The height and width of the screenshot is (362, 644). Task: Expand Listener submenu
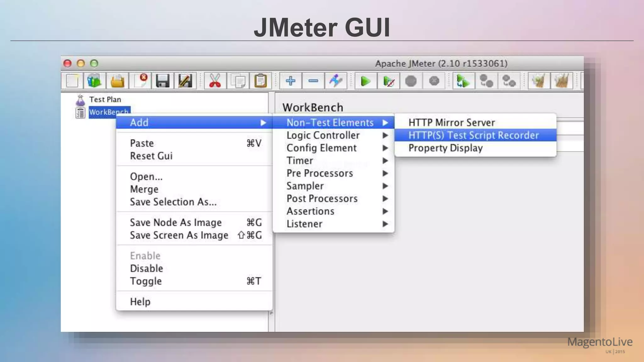coord(334,224)
